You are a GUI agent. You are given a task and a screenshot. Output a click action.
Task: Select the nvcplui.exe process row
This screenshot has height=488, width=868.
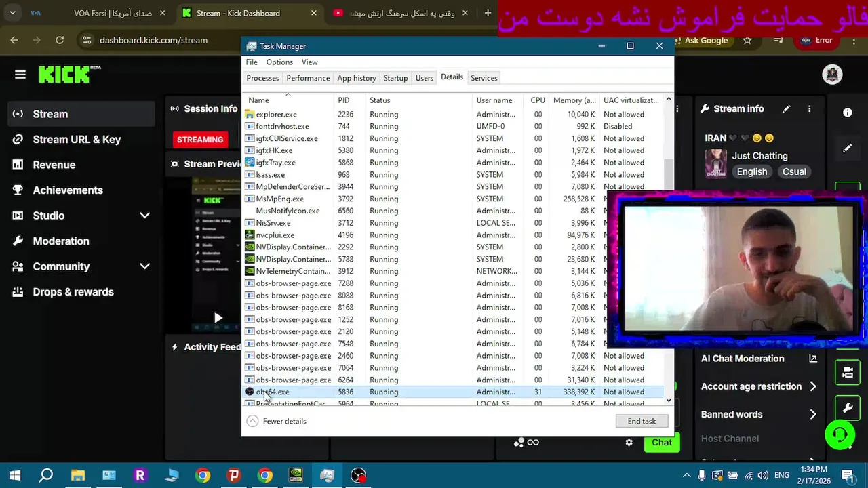tap(453, 235)
